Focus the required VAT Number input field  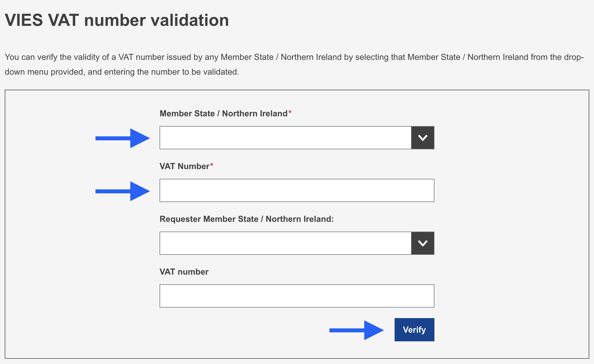[x=297, y=190]
